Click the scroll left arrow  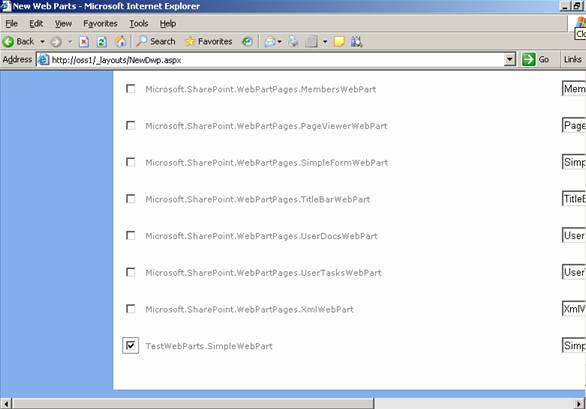[6, 404]
